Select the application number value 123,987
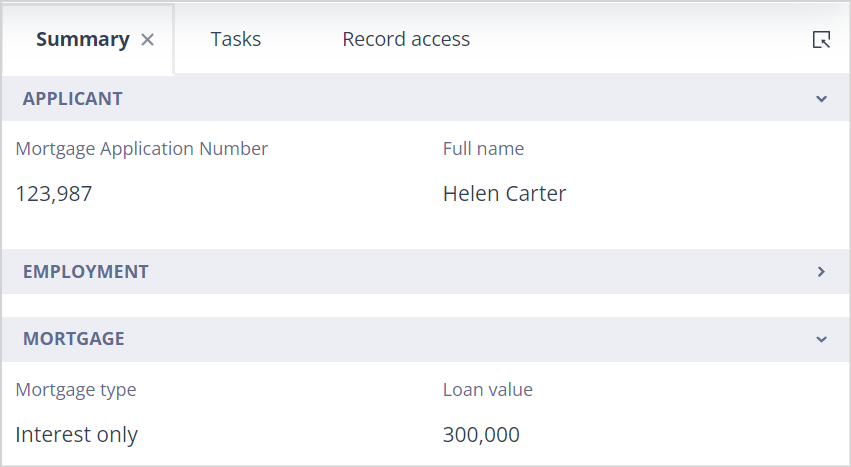851x467 pixels. tap(54, 194)
